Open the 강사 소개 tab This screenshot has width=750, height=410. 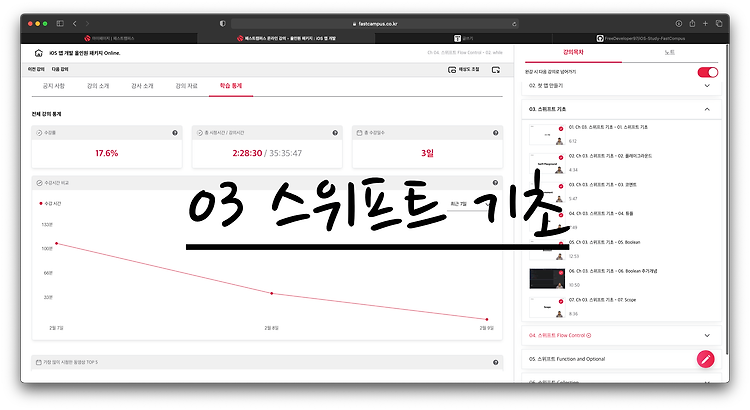point(142,86)
